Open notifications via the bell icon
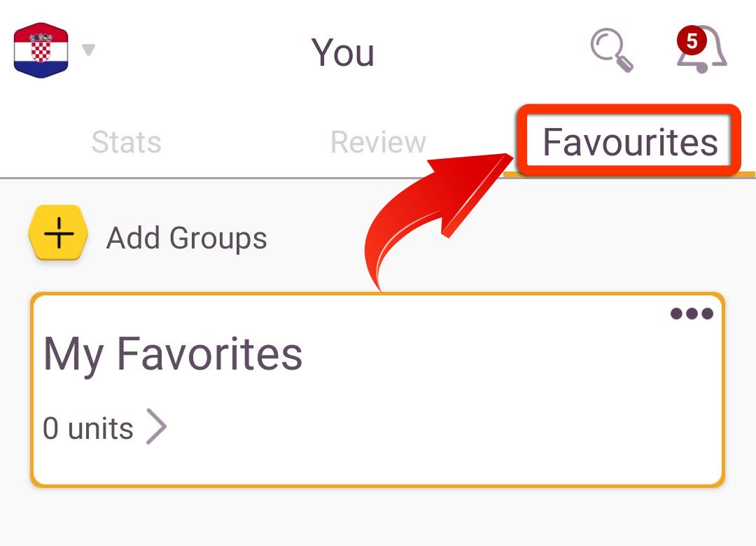This screenshot has height=546, width=756. (x=702, y=50)
